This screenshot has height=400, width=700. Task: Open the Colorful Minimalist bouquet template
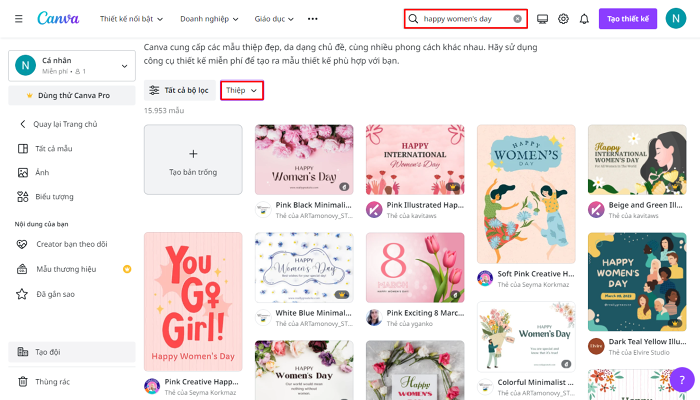(526, 337)
